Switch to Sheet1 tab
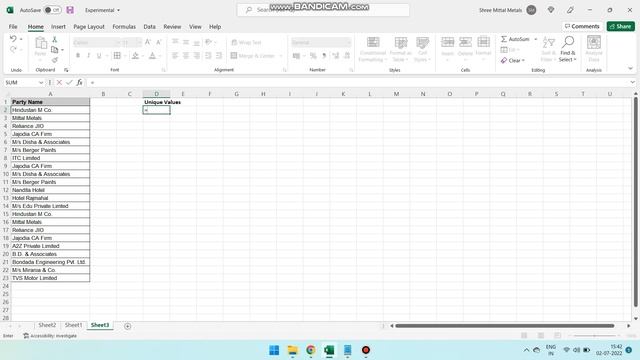 73,325
